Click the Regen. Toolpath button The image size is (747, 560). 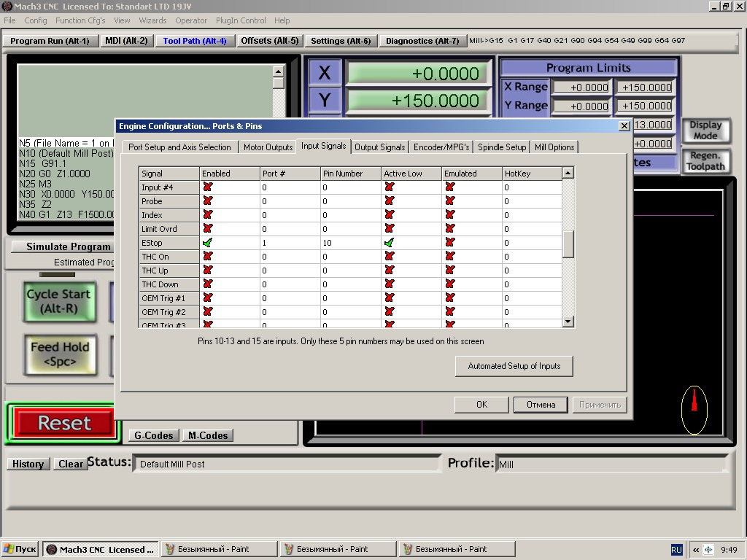(x=707, y=161)
